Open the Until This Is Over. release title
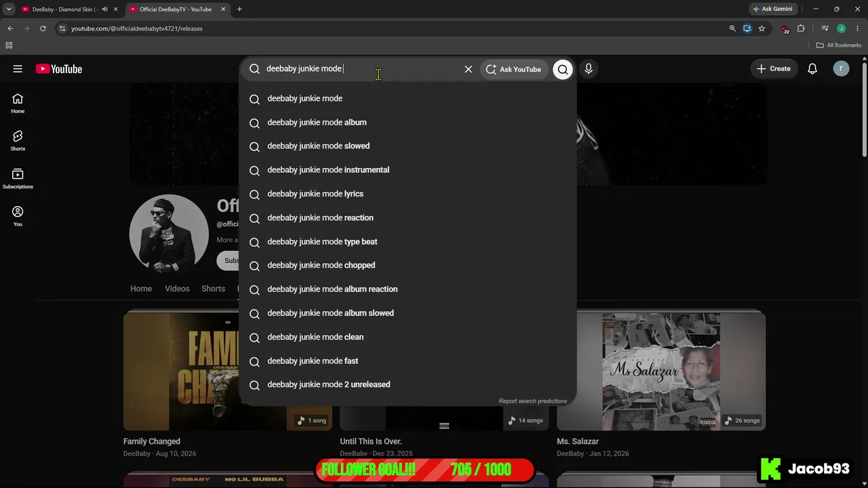 coord(371,441)
